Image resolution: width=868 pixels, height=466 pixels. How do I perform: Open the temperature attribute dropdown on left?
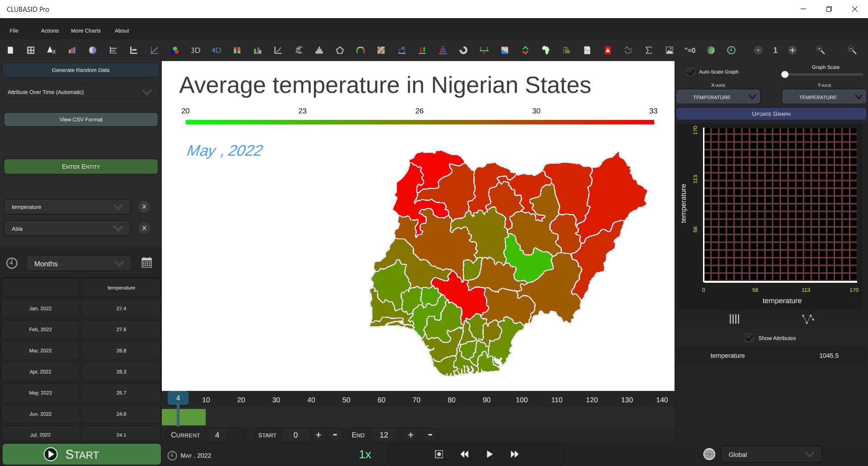pos(67,207)
